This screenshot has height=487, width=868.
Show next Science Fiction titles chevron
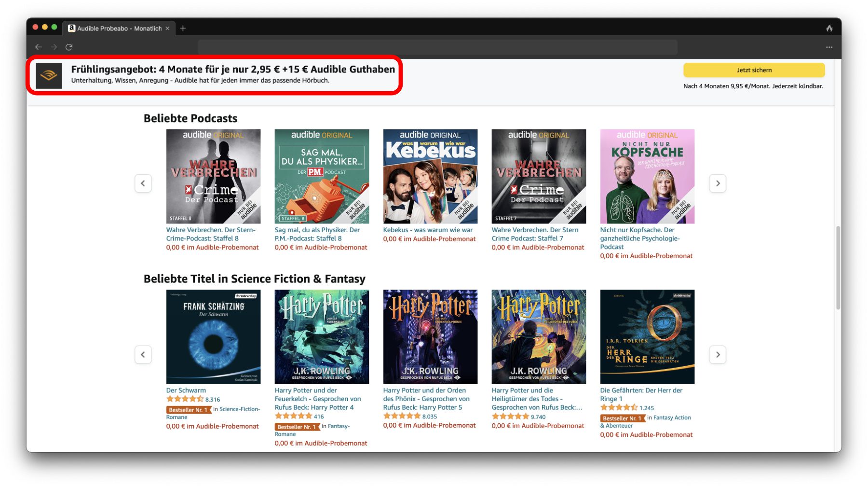coord(718,355)
